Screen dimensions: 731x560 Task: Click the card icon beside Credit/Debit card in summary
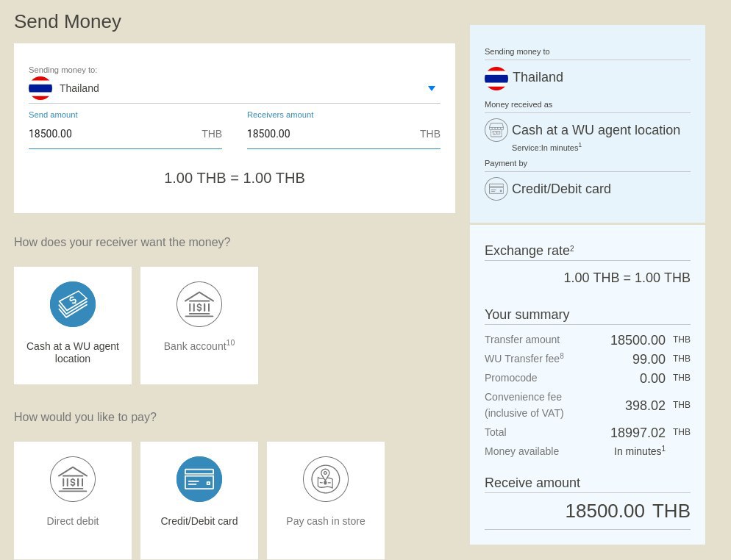(x=496, y=189)
